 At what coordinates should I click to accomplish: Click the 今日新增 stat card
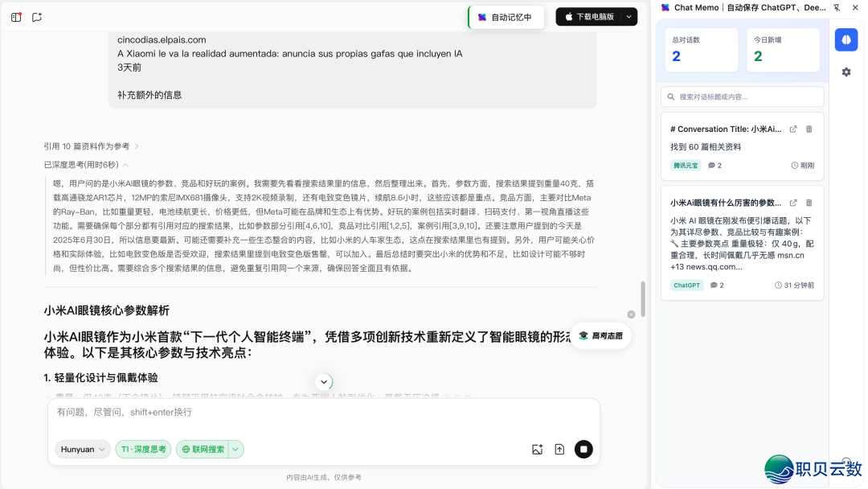784,50
